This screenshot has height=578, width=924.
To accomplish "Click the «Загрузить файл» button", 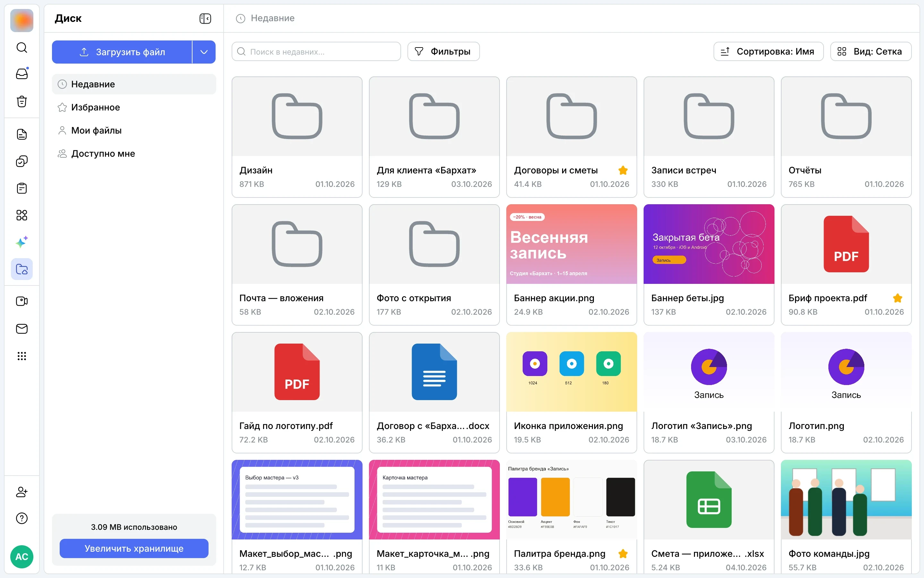I will pos(122,52).
